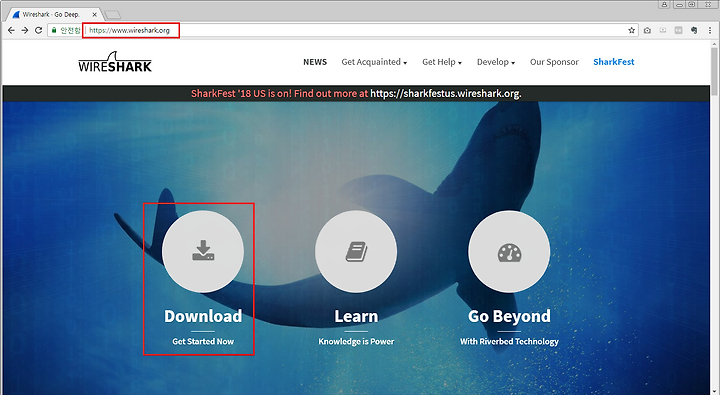Click the scrollbar up arrow
Viewport: 720px width, 395px height.
click(x=714, y=44)
